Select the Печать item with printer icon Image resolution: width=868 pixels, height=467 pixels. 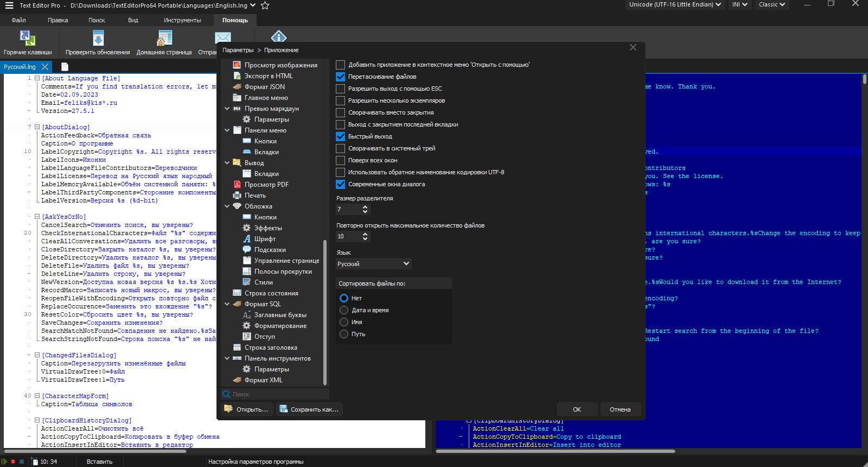(255, 195)
